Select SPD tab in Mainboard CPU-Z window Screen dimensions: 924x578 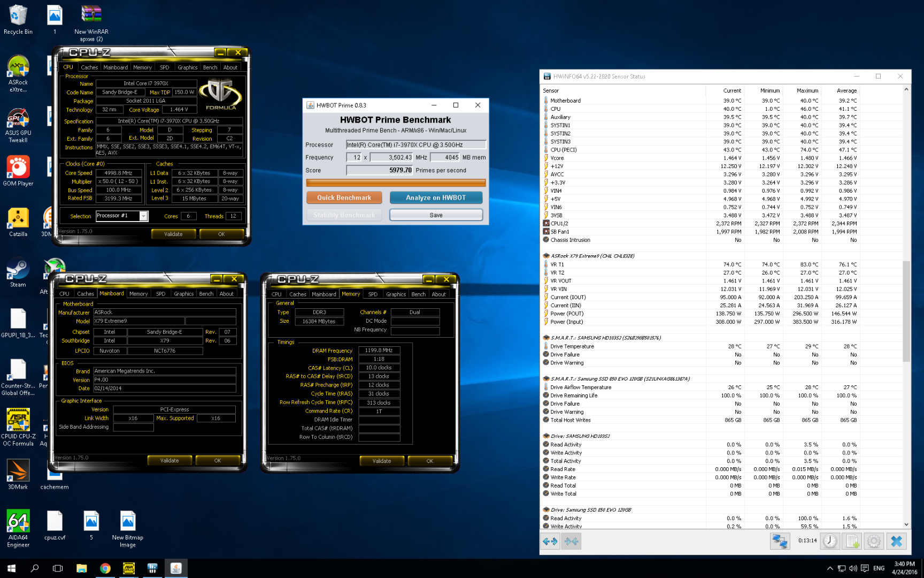click(160, 294)
